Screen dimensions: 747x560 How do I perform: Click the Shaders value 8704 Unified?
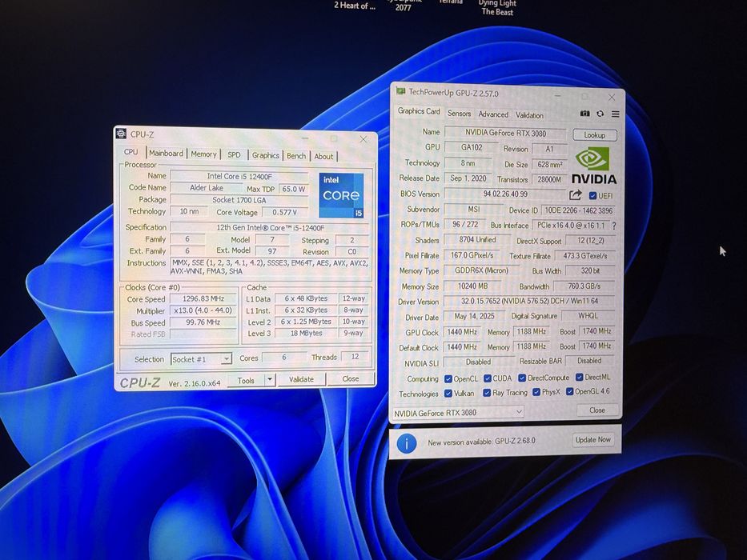(477, 239)
